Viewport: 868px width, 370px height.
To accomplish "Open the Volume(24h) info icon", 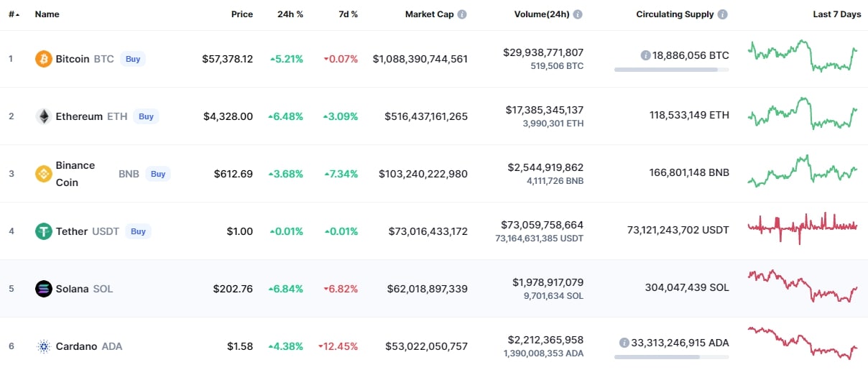I will point(578,14).
